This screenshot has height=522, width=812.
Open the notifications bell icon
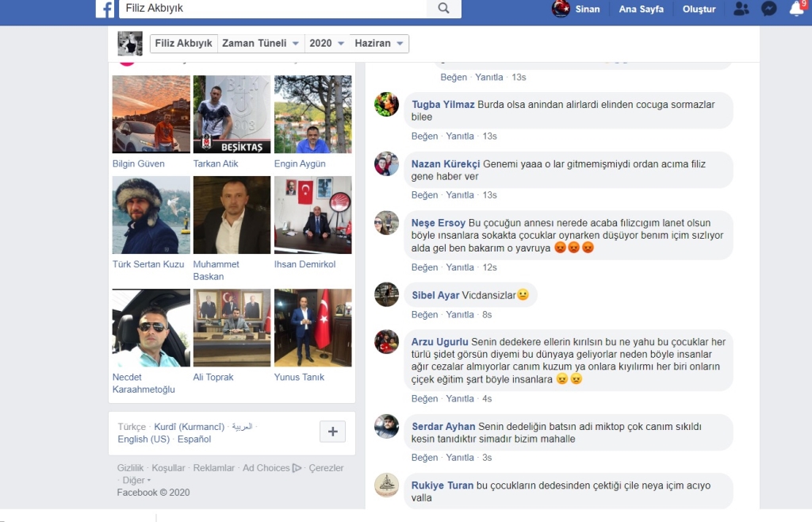pos(796,10)
